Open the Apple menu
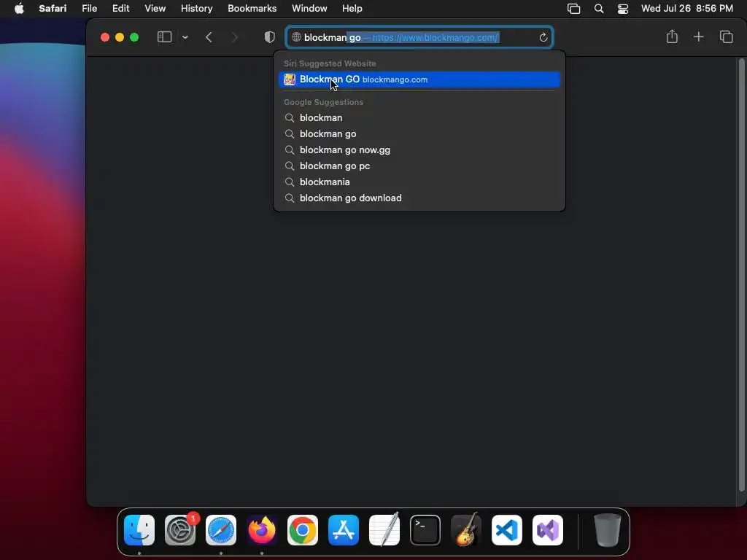 click(x=19, y=9)
